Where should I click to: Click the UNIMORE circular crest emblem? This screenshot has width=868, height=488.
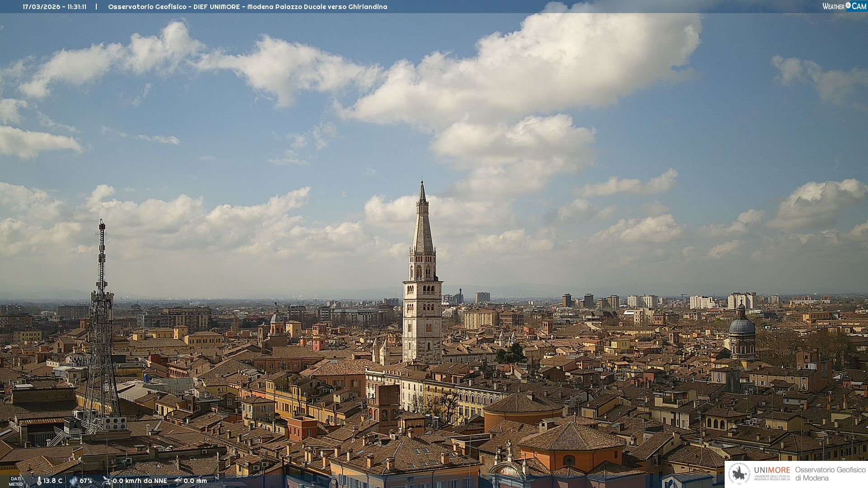[739, 474]
